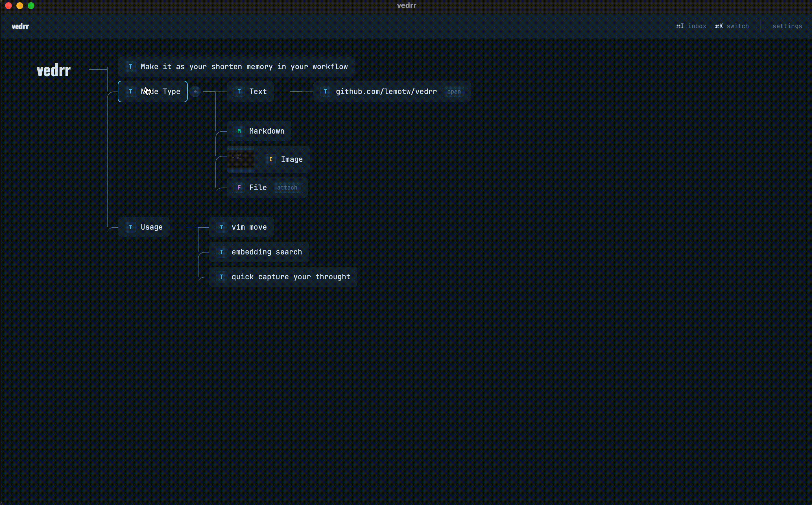Image resolution: width=812 pixels, height=505 pixels.
Task: Click the I icon on Image node
Action: (x=271, y=159)
